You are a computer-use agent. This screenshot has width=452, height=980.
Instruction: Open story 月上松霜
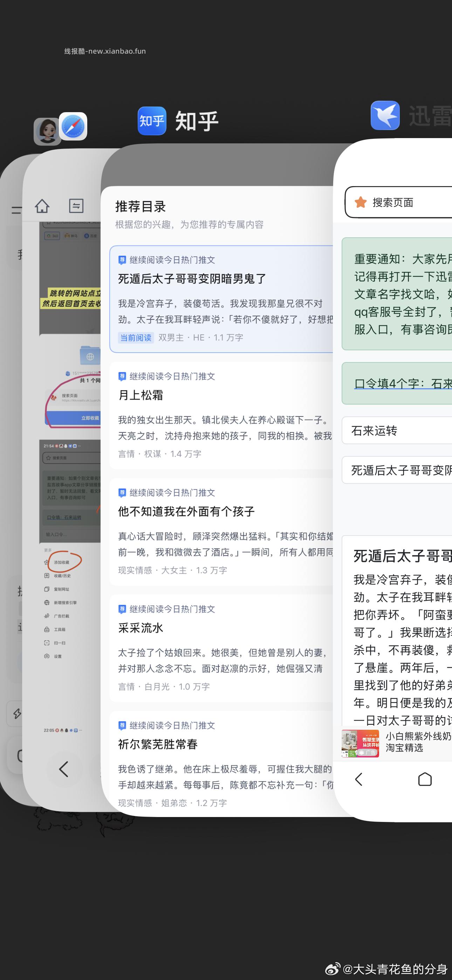(221, 415)
